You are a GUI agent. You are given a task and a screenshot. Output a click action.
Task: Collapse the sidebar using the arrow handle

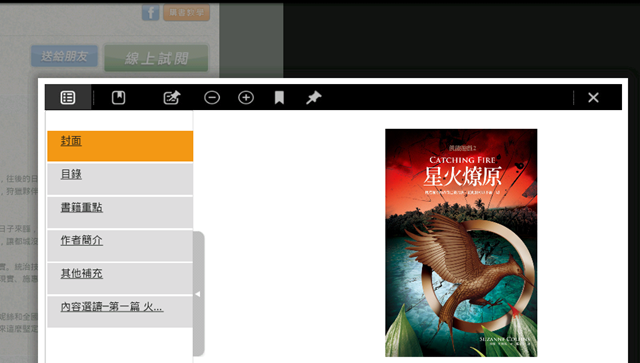[198, 294]
